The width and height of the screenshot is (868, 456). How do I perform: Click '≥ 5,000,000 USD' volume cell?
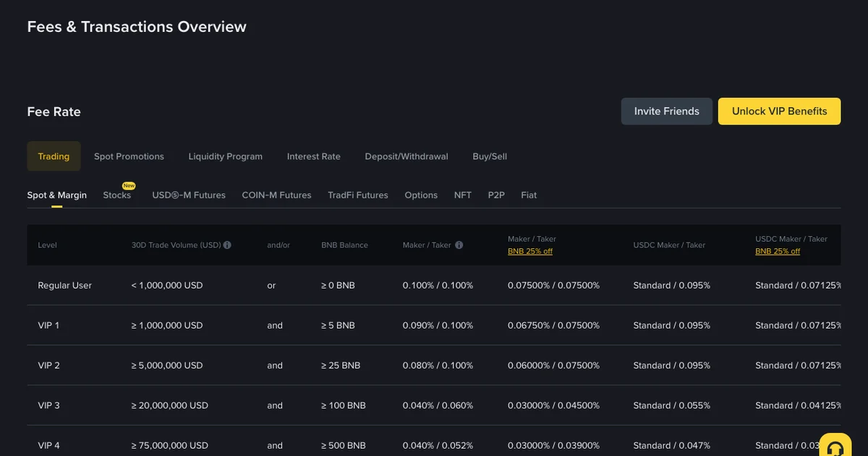(167, 366)
